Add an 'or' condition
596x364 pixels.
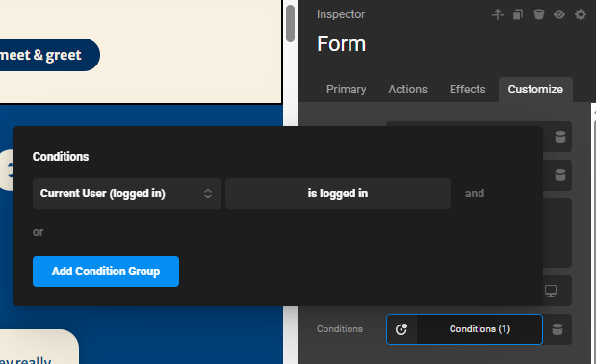tap(38, 232)
